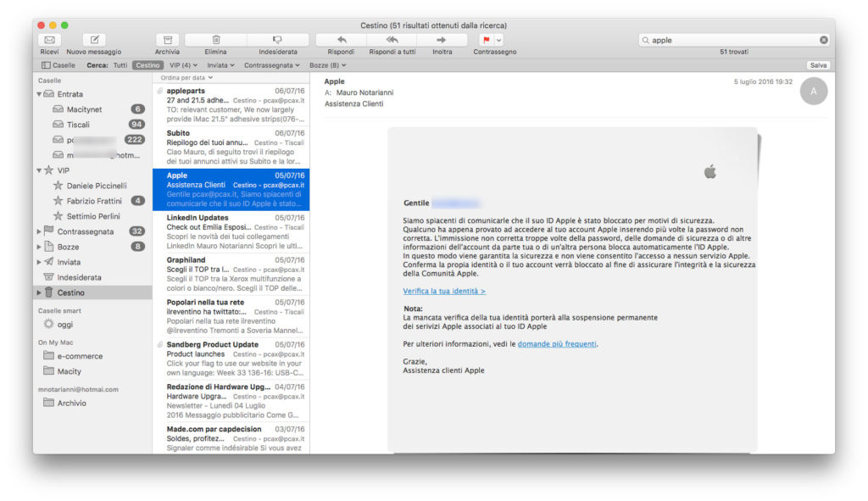Collapse the Entrata mailbox group

click(x=39, y=94)
